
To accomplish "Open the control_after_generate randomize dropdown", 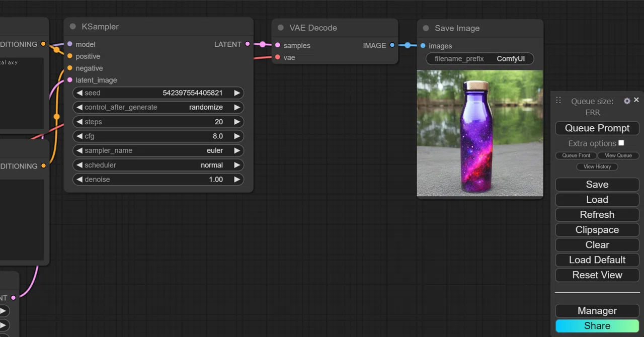I will pyautogui.click(x=158, y=107).
